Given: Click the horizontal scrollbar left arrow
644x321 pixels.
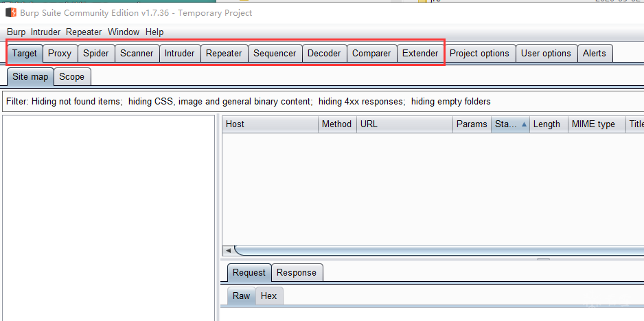Looking at the screenshot, I should (228, 250).
